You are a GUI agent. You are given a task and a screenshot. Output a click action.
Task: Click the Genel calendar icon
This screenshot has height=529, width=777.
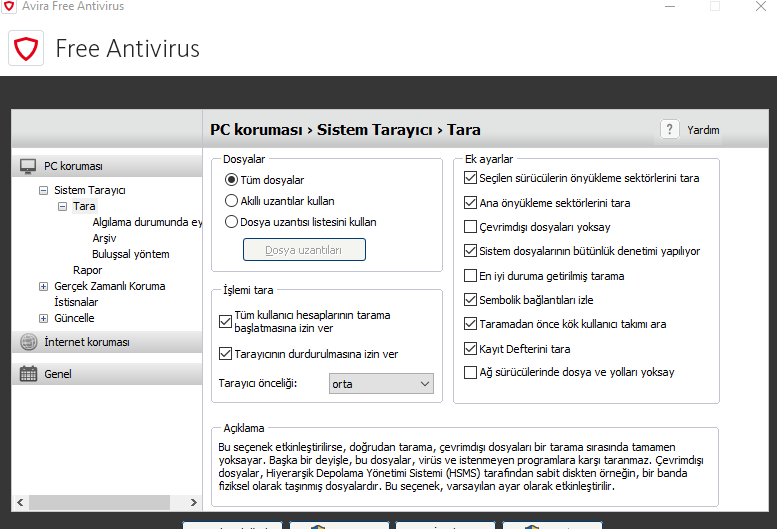tap(28, 374)
